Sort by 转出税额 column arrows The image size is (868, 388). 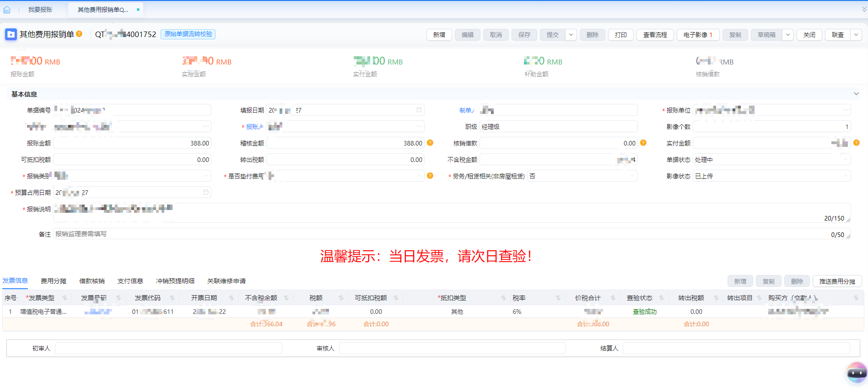716,297
